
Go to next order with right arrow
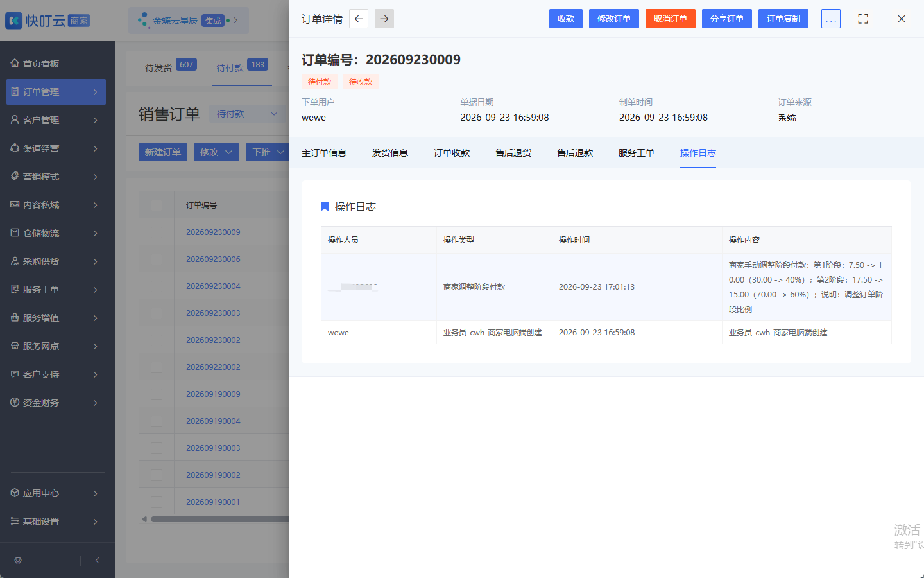384,19
